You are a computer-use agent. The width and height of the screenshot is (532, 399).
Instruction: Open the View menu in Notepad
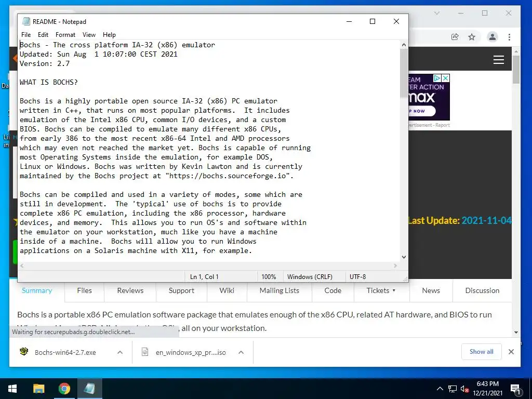pyautogui.click(x=89, y=35)
